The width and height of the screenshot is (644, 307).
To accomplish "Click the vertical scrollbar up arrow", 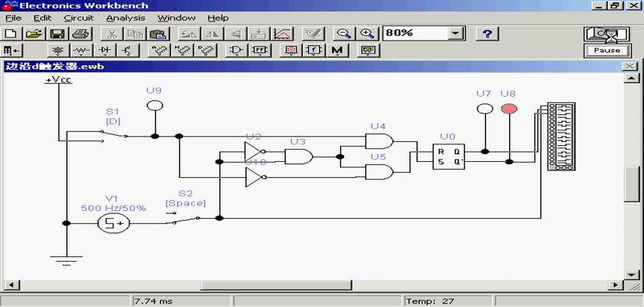I will (x=631, y=78).
